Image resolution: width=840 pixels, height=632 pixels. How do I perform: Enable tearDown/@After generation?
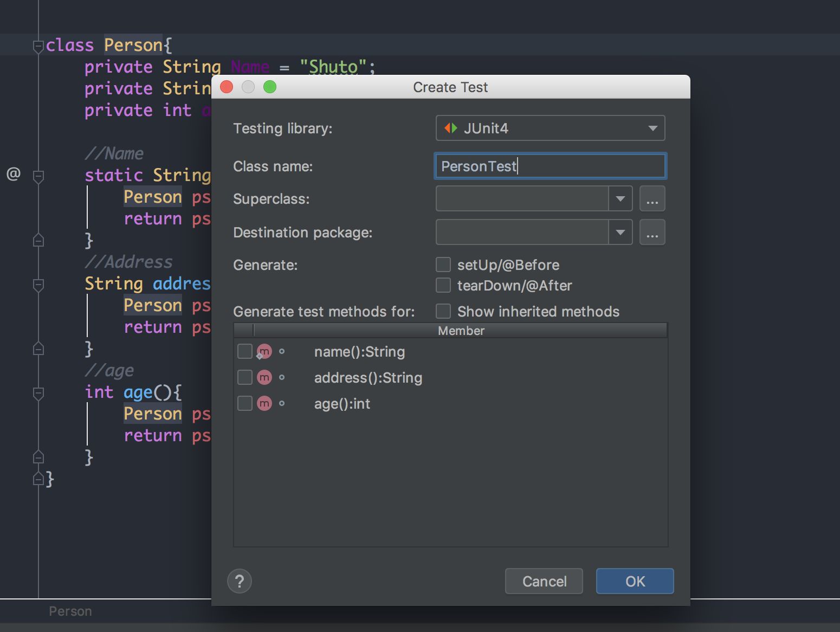pyautogui.click(x=443, y=285)
